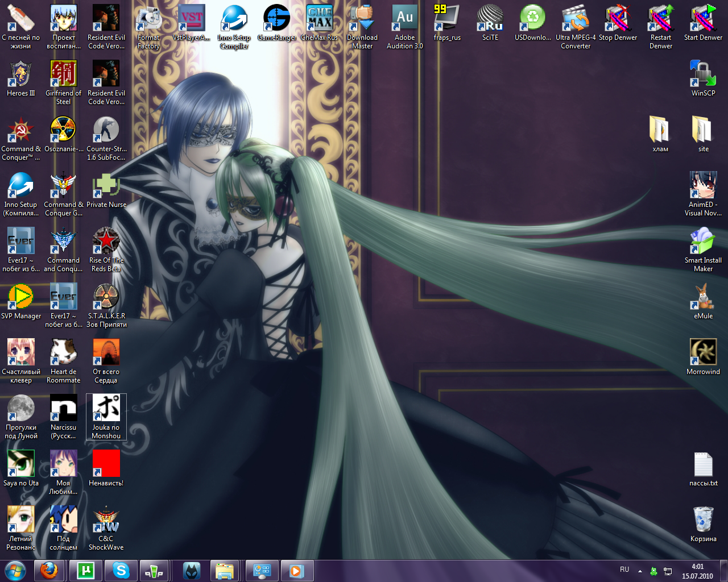Start GameRanger
Image resolution: width=728 pixels, height=582 pixels.
277,23
